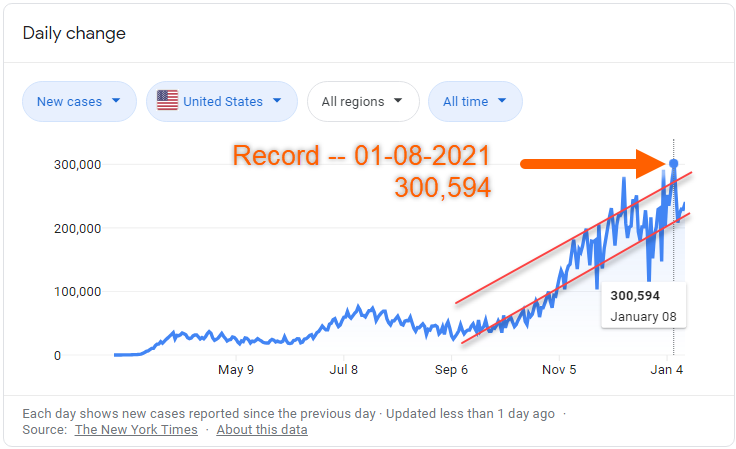736x449 pixels.
Task: Open The New York Times source link
Action: click(134, 430)
